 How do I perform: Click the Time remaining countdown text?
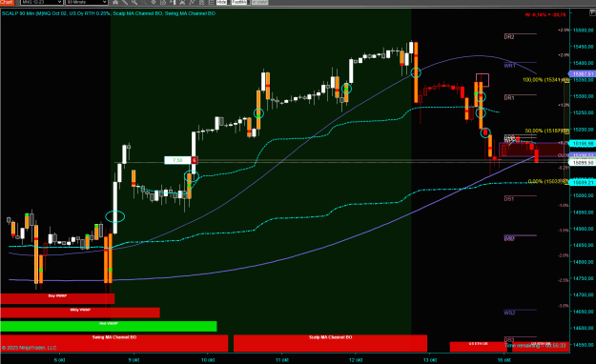535,346
